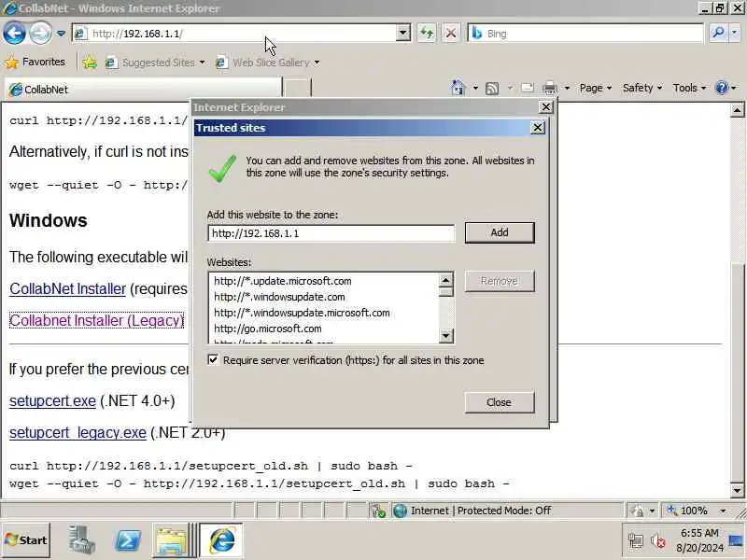Open the setupcert_legacy.exe link
The height and width of the screenshot is (560, 747).
pos(78,432)
